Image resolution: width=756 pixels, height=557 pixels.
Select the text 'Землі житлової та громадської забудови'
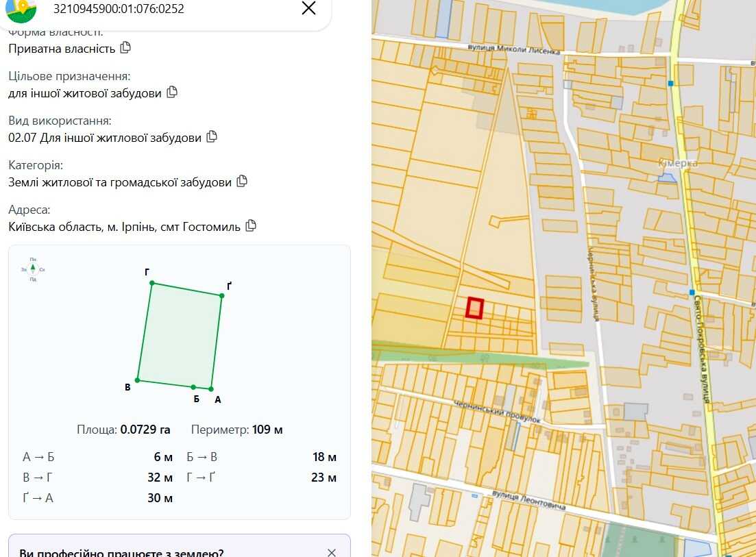(120, 182)
